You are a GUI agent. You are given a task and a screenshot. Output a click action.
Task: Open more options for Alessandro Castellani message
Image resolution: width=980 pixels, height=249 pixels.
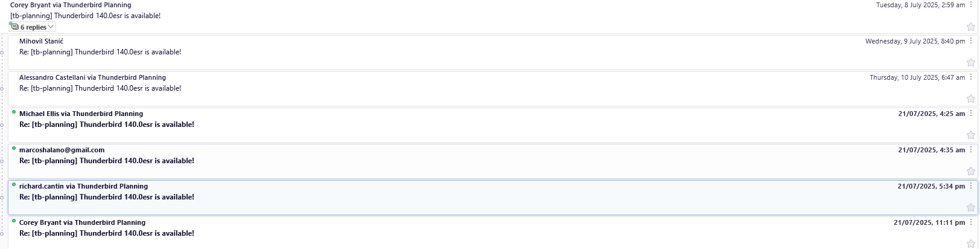click(971, 77)
